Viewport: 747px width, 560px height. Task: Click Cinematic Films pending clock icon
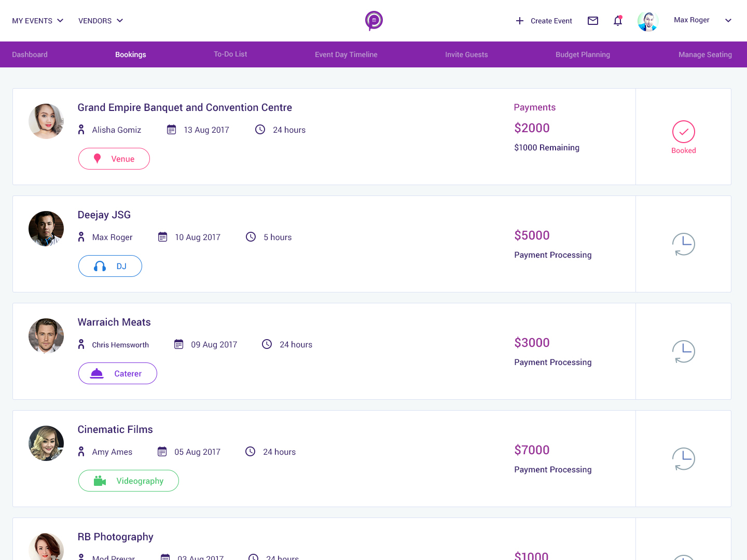[x=684, y=459]
